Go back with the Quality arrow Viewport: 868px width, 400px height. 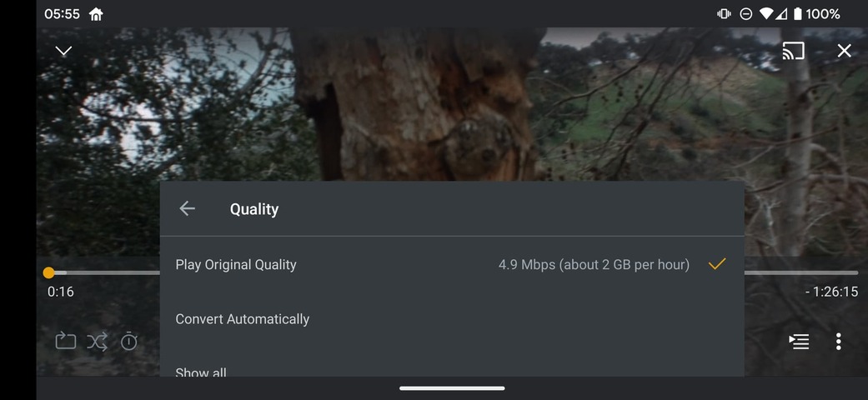coord(187,208)
